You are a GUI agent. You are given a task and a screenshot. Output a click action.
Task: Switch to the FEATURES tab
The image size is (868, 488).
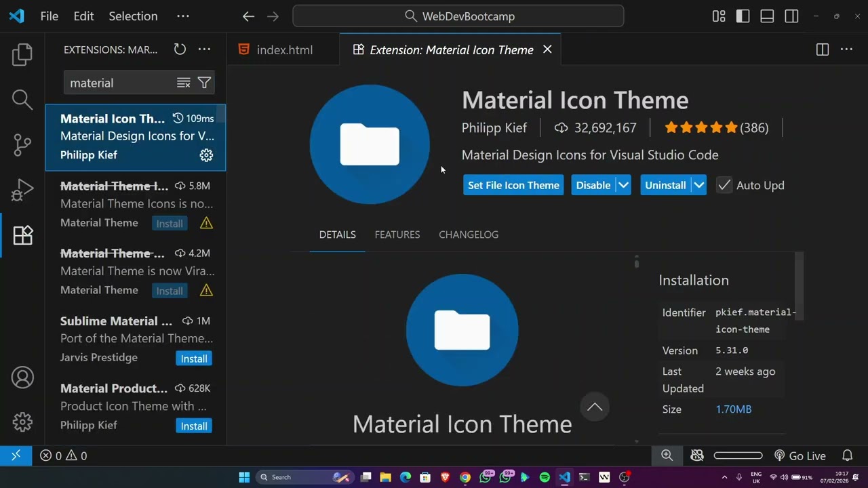397,235
